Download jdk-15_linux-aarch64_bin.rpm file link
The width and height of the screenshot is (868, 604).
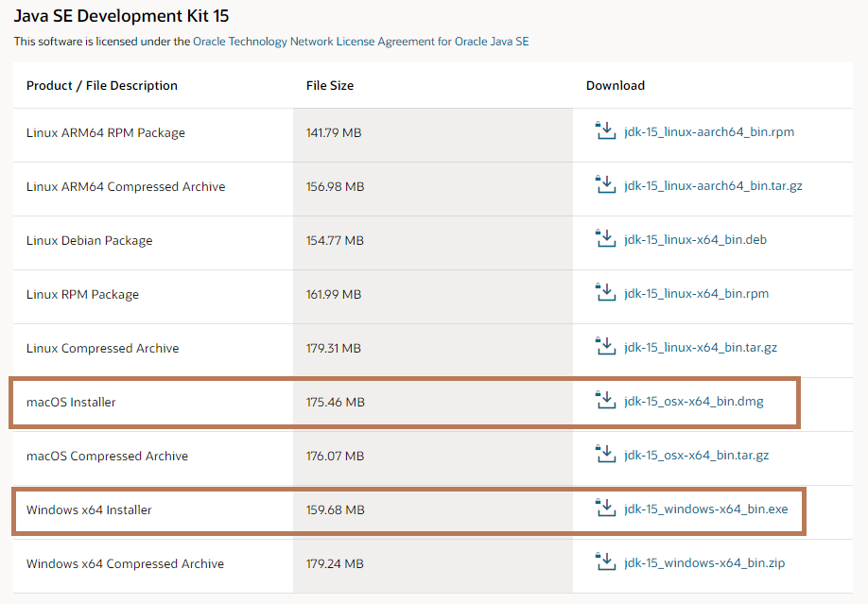pyautogui.click(x=708, y=131)
